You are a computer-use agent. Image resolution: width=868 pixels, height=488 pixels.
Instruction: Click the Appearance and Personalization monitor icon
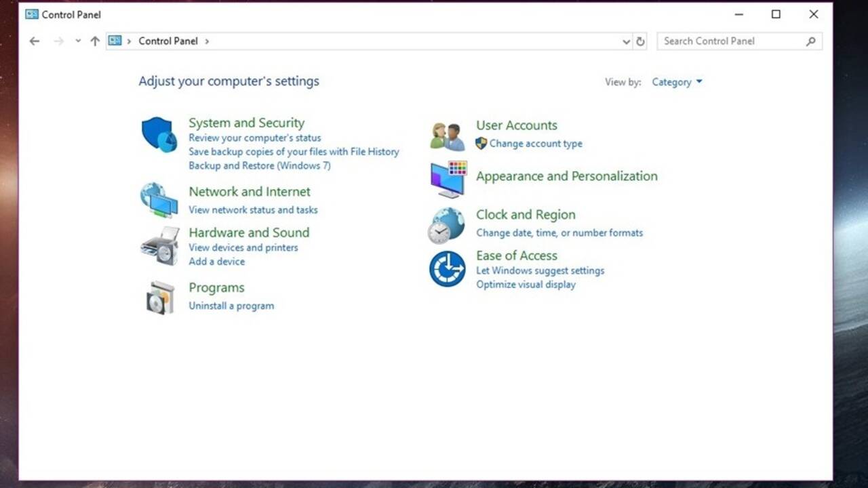click(448, 179)
